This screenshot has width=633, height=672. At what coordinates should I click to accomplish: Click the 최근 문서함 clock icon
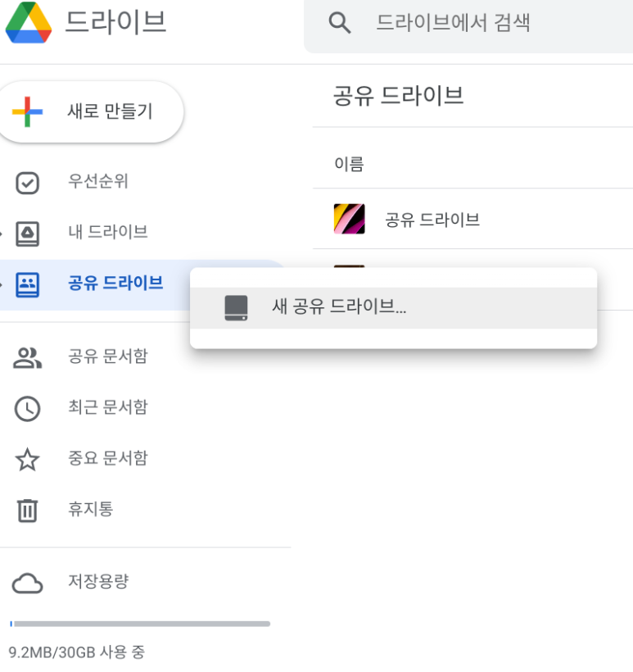click(x=27, y=409)
